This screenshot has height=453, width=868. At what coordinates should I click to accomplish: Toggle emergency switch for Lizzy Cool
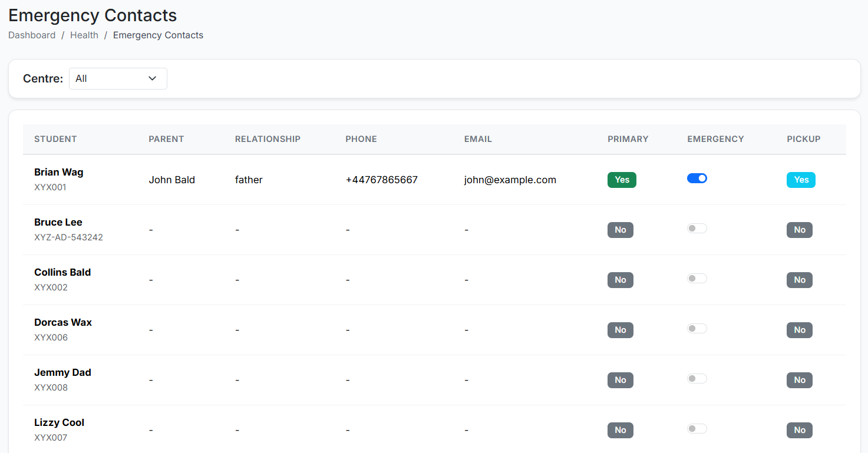point(697,429)
